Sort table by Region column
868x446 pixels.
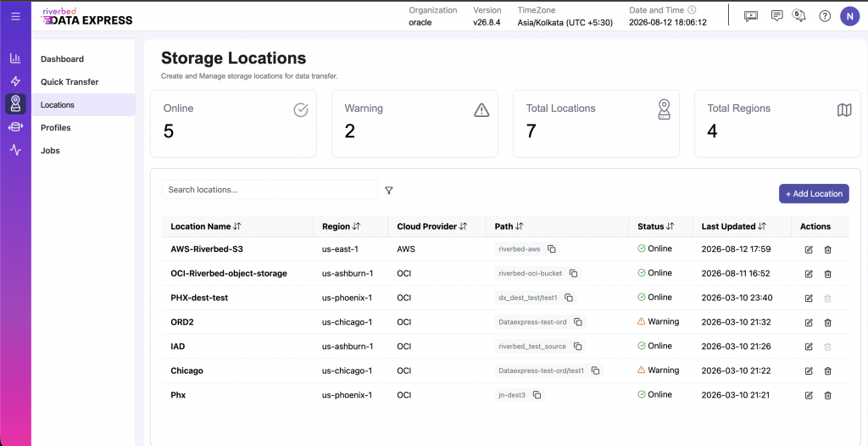tap(357, 226)
